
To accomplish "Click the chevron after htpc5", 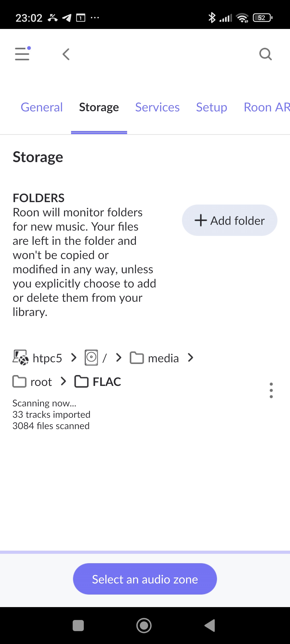I will 74,357.
